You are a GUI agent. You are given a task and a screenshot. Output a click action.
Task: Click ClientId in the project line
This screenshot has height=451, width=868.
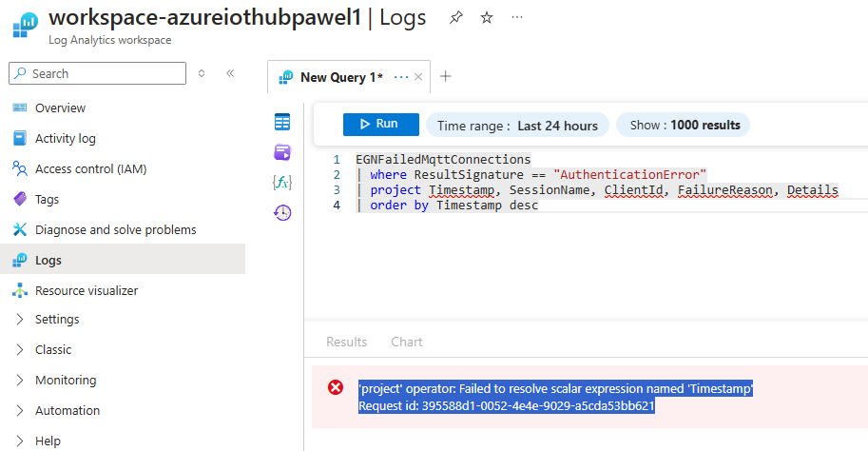coord(633,190)
